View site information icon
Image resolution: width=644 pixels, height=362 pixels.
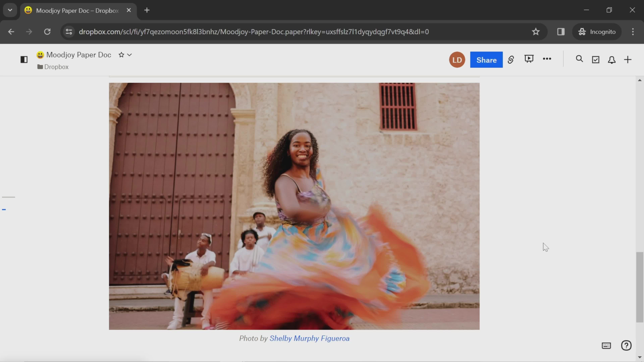[x=69, y=32]
